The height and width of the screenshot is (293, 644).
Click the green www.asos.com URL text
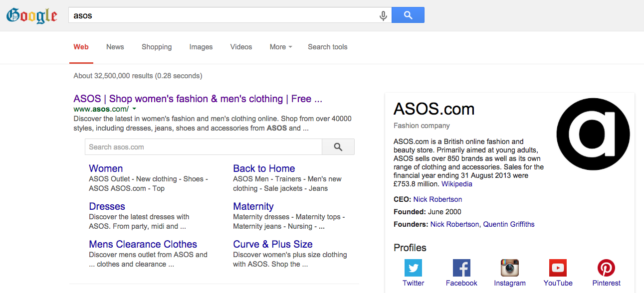(101, 109)
